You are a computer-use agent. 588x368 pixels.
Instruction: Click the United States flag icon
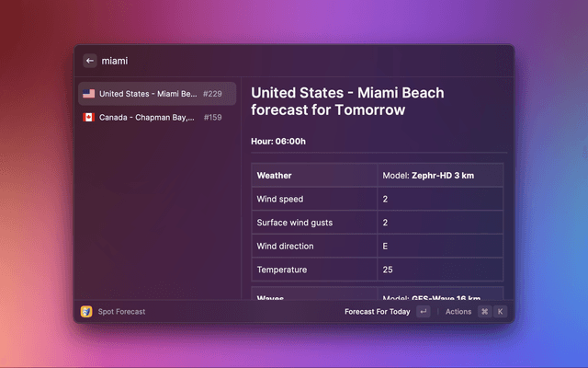point(88,94)
